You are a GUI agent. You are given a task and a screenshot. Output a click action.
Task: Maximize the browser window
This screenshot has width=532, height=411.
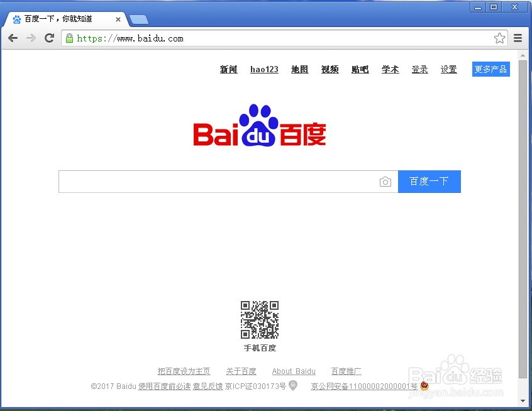494,7
